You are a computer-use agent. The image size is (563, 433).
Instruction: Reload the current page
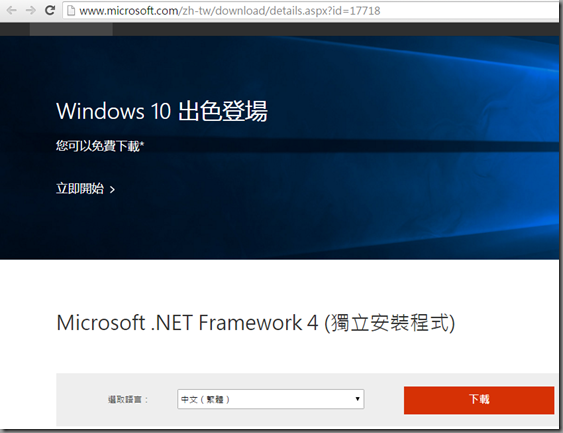tap(50, 10)
